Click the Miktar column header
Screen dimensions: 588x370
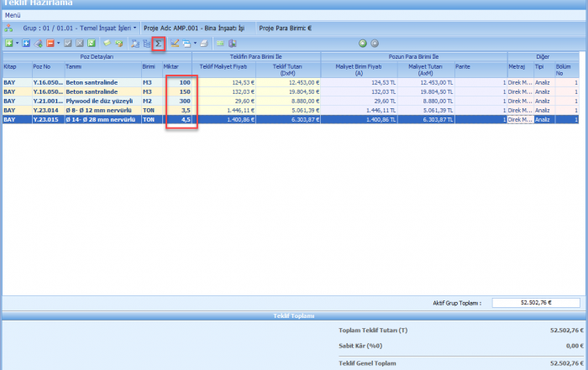171,66
